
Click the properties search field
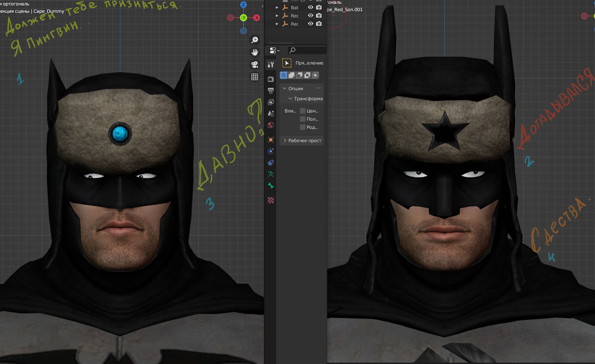(307, 50)
